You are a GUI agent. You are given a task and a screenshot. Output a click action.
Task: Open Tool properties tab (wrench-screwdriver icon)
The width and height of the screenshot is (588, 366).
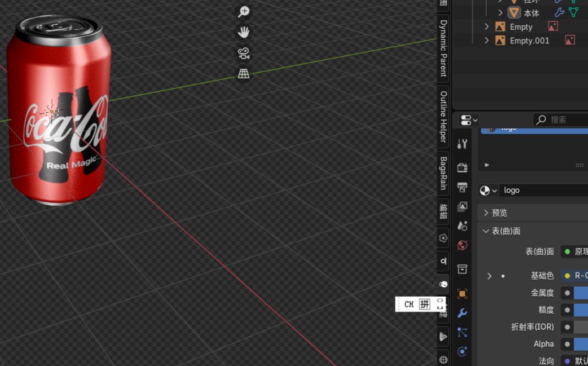[x=462, y=144]
